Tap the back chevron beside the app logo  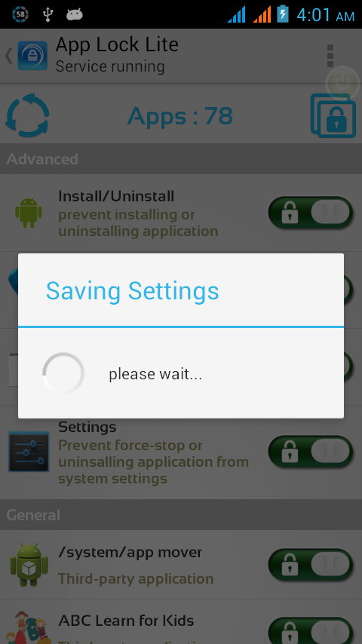point(8,56)
